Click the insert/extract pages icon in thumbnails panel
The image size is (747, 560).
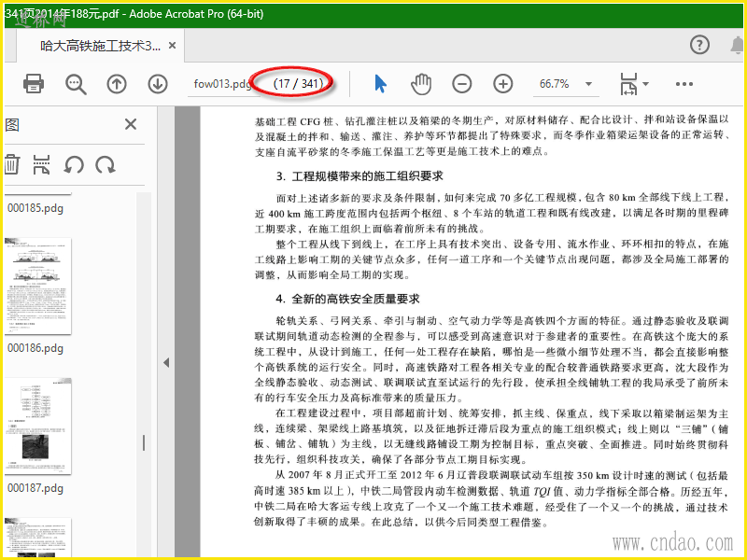41,165
